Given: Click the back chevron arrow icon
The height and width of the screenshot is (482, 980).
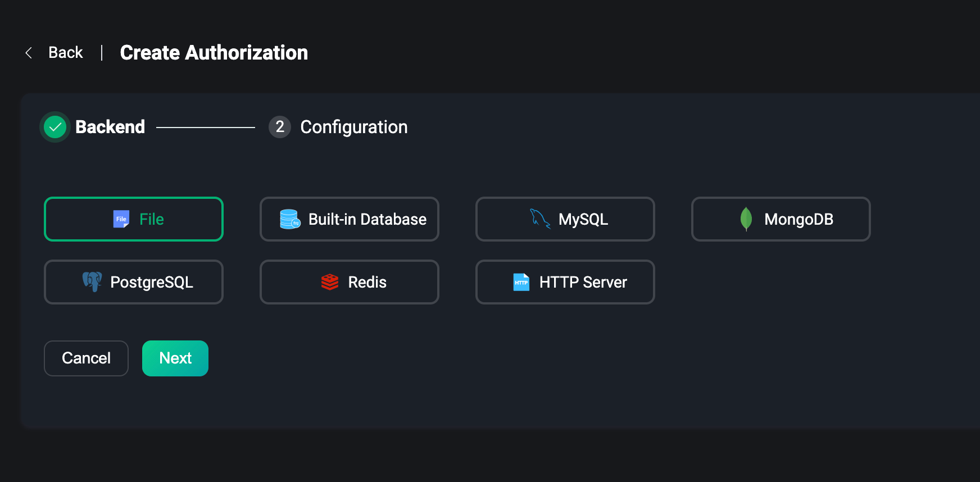Looking at the screenshot, I should 29,53.
